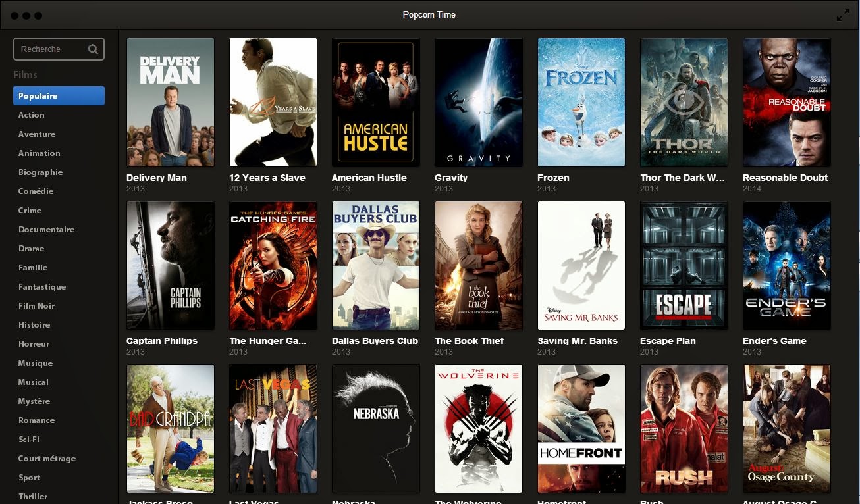Select The Wolverine poster
The height and width of the screenshot is (504, 860).
tap(479, 428)
